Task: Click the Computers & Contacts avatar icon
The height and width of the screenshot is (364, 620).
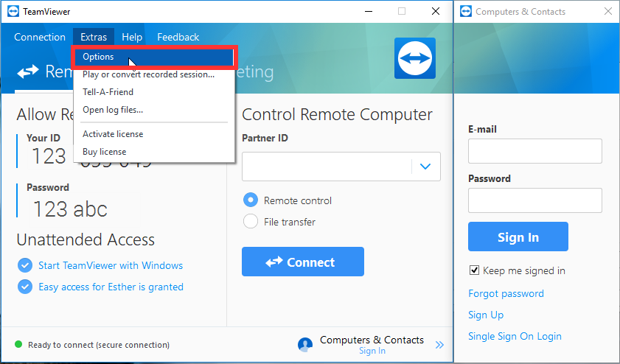Action: [305, 345]
